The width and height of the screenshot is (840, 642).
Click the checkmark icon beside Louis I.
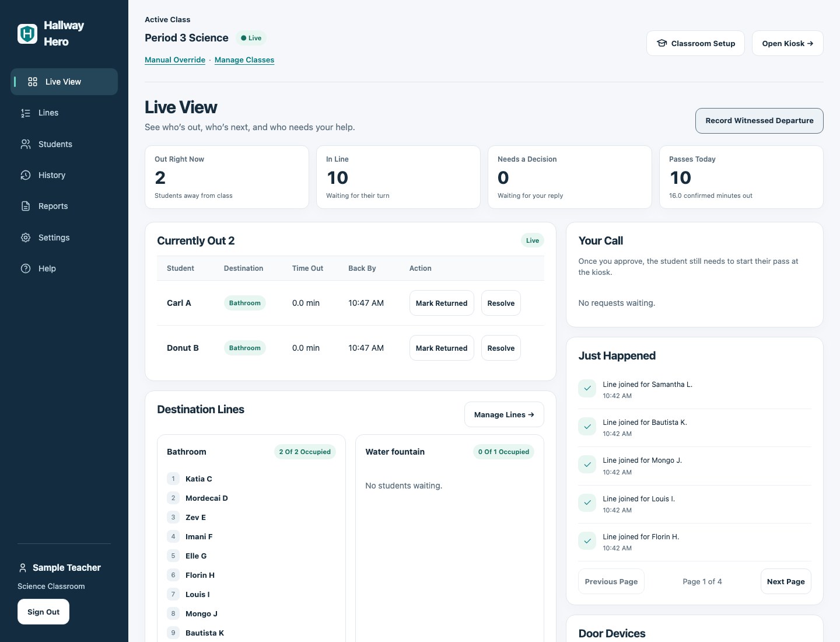(587, 503)
